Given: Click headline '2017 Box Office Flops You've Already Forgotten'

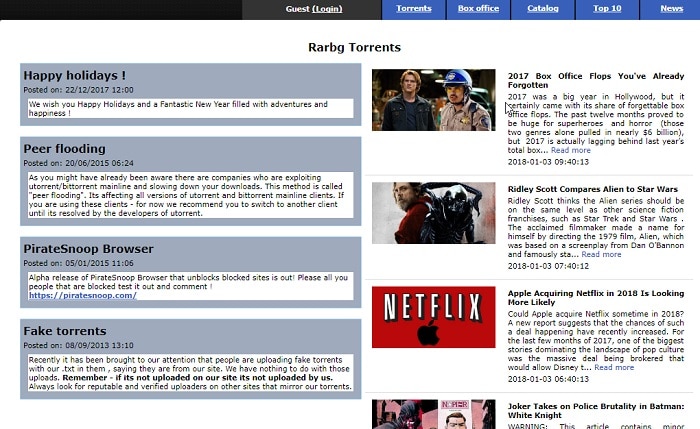Looking at the screenshot, I should 596,81.
